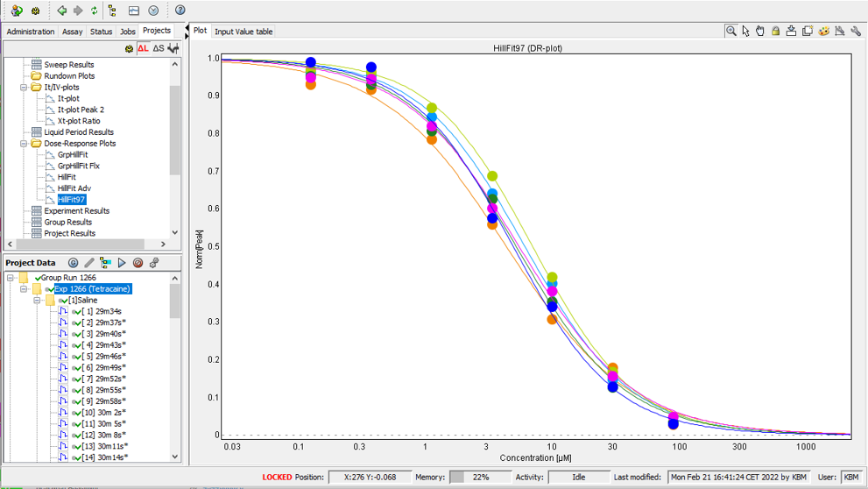
Task: Collapse the [1]Saline tree node
Action: click(x=38, y=301)
